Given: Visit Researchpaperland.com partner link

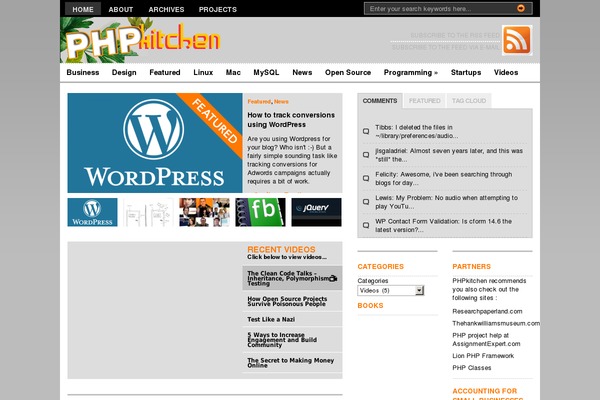Looking at the screenshot, I should [487, 311].
